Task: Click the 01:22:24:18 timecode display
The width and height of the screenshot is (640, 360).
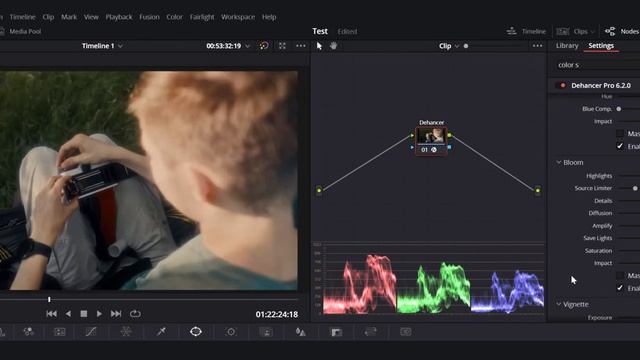Action: (x=277, y=314)
